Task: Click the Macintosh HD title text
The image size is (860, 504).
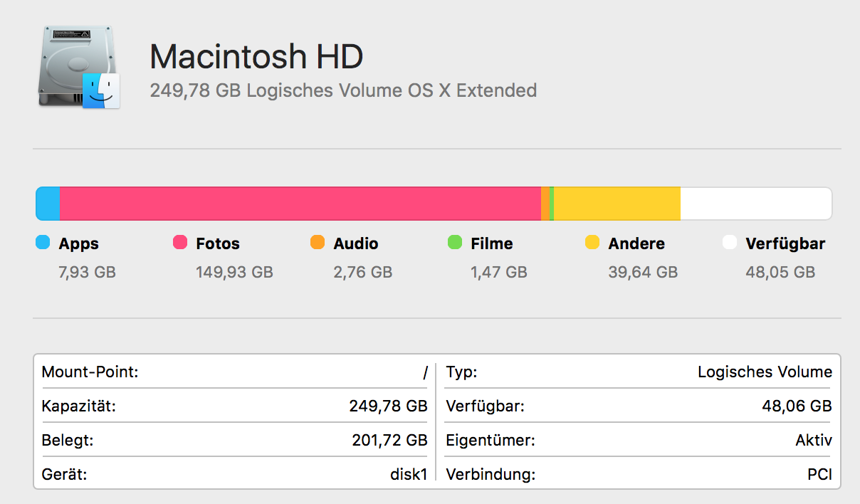Action: click(256, 56)
